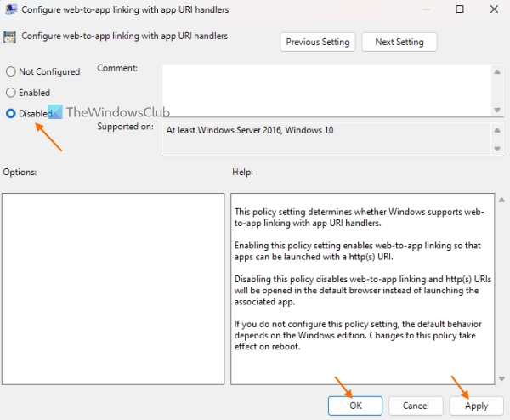Go to Previous Setting
Image resolution: width=510 pixels, height=420 pixels.
pyautogui.click(x=318, y=42)
